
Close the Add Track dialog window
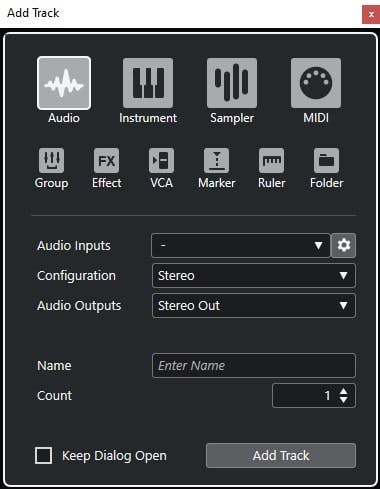371,14
